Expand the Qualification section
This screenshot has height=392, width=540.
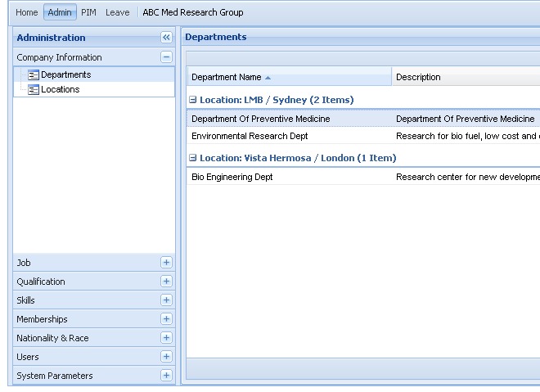point(166,282)
